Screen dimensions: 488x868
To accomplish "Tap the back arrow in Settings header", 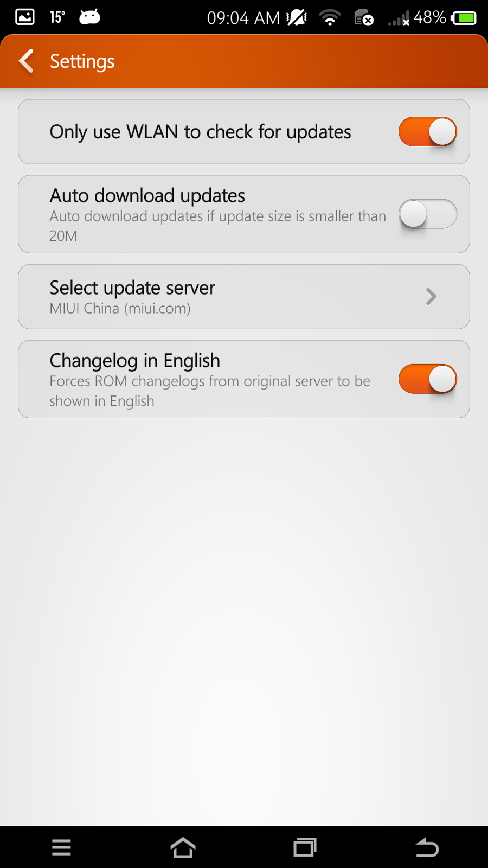I will (x=26, y=61).
